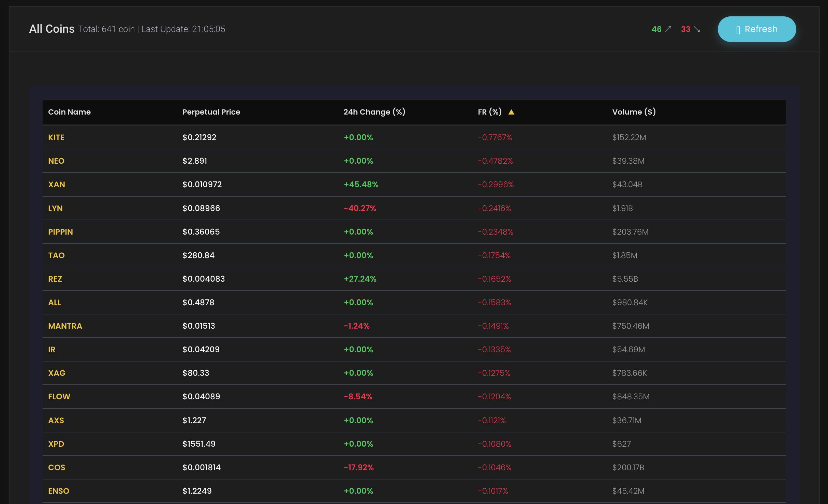Viewport: 828px width, 504px height.
Task: Sort by Coin Name column header
Action: (69, 112)
